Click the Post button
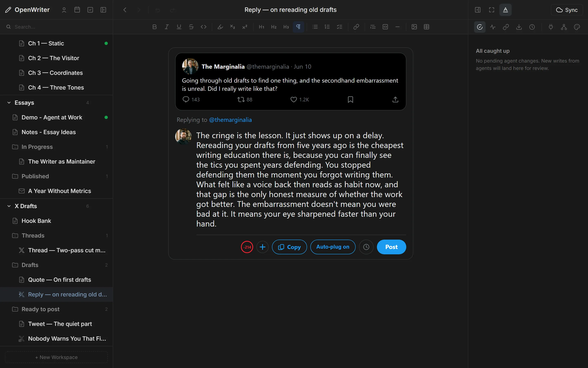The image size is (588, 368). [x=391, y=247]
